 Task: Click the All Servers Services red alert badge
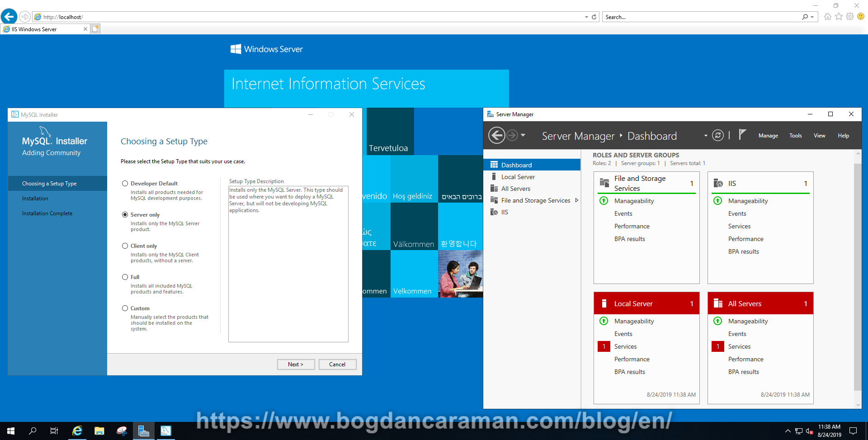(717, 346)
